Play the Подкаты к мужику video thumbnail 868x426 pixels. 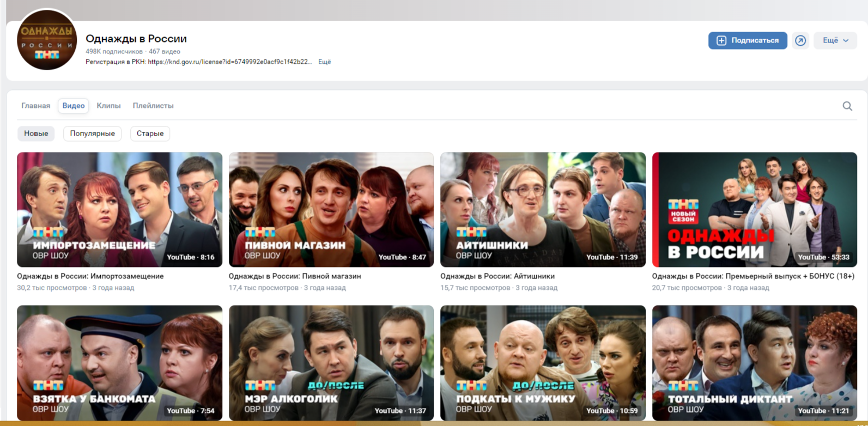543,363
